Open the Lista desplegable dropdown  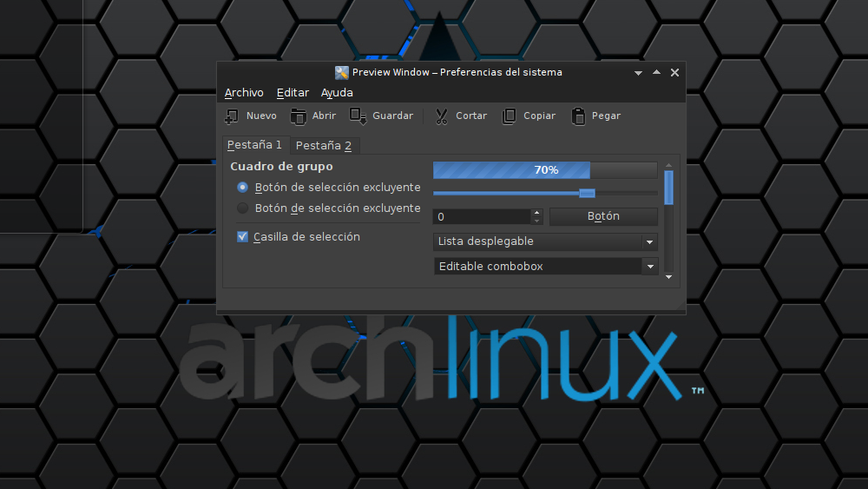545,241
